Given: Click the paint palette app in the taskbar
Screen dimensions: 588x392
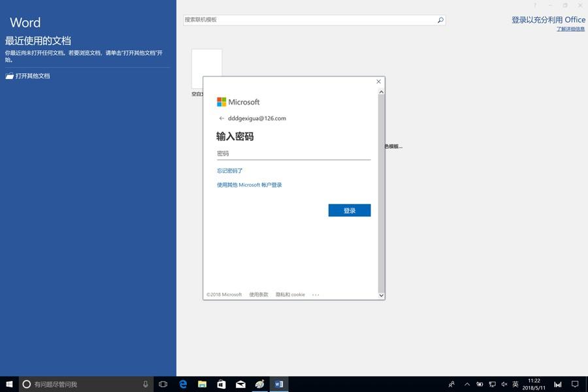Looking at the screenshot, I should 259,384.
